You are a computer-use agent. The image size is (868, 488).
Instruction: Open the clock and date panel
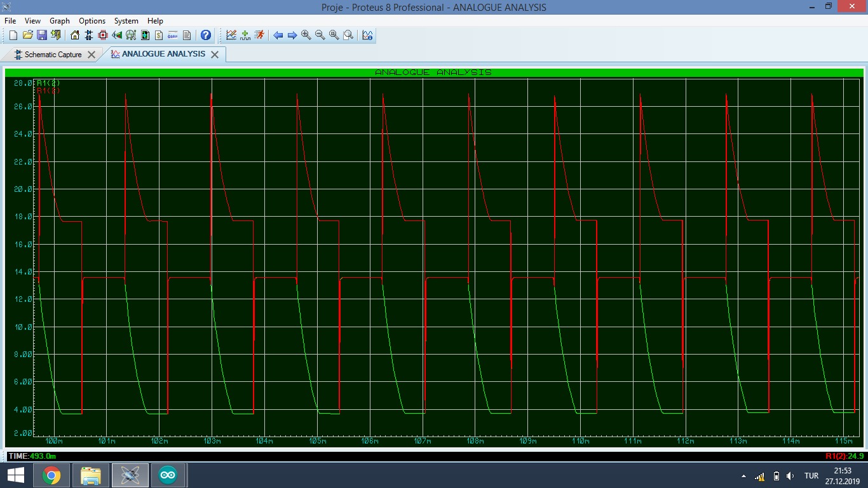pos(843,475)
